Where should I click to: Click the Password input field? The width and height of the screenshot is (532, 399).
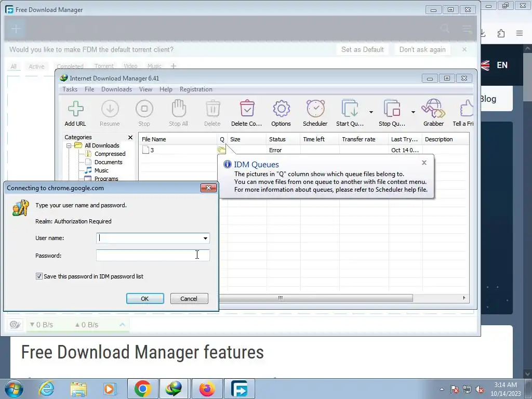pyautogui.click(x=153, y=256)
